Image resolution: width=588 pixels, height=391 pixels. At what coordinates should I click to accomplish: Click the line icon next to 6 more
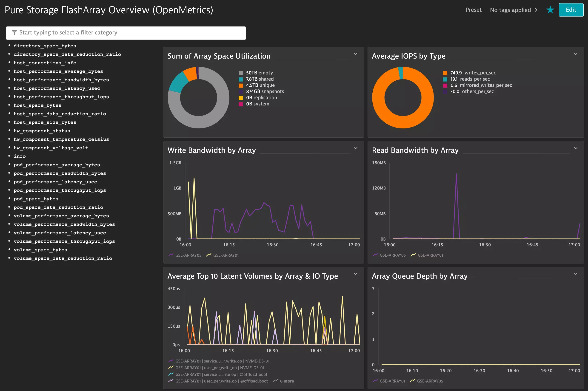pyautogui.click(x=275, y=381)
